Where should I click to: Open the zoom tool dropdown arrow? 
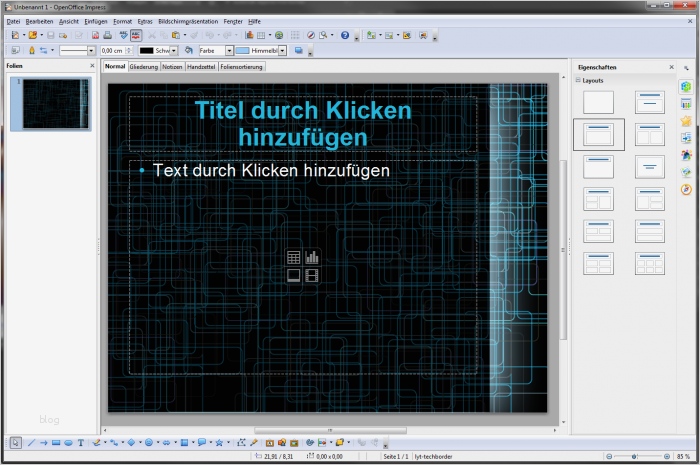[x=332, y=35]
